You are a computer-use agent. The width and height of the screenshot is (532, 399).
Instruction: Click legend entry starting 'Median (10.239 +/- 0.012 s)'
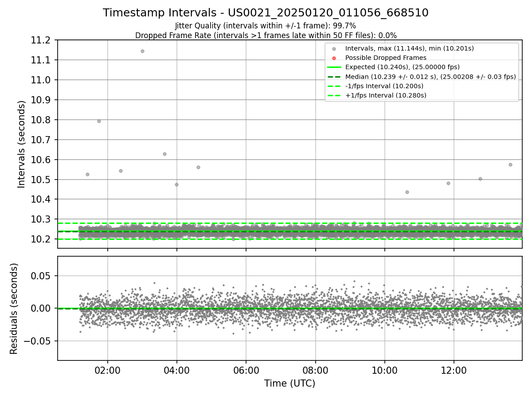click(x=430, y=77)
